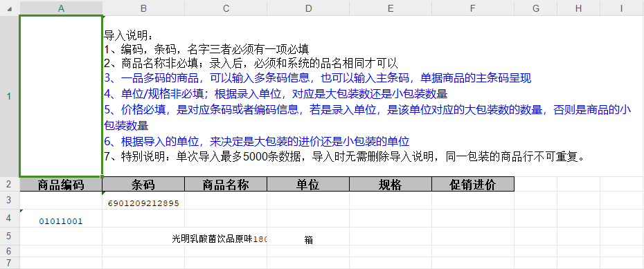This screenshot has height=269, width=644.
Task: Select row 5 header
Action: click(10, 236)
